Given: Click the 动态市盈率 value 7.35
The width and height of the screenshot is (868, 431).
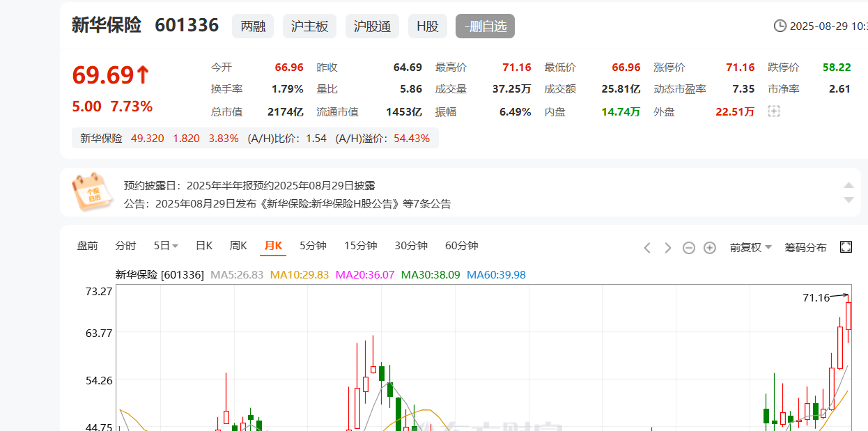Looking at the screenshot, I should pos(743,89).
